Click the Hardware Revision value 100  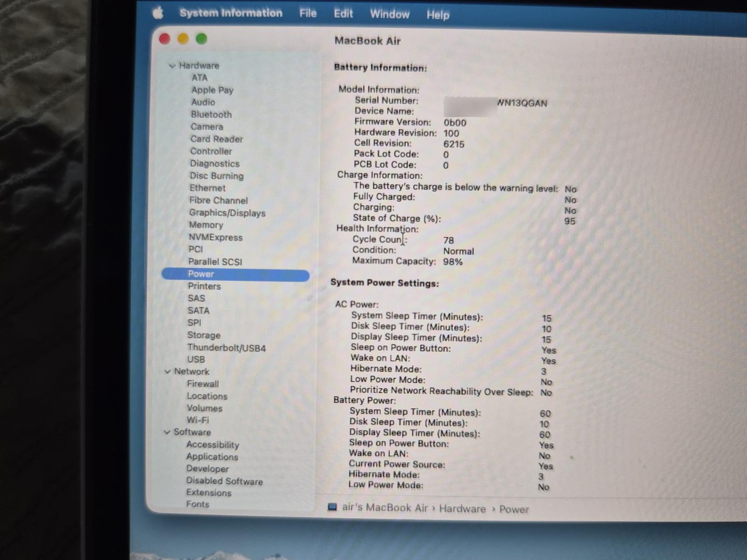point(451,134)
